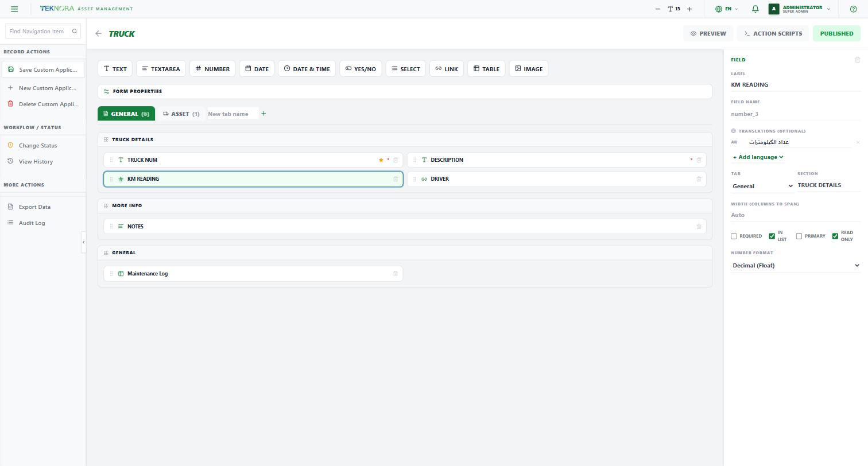Open Change Status in sidebar
The width and height of the screenshot is (868, 466).
[x=43, y=145]
